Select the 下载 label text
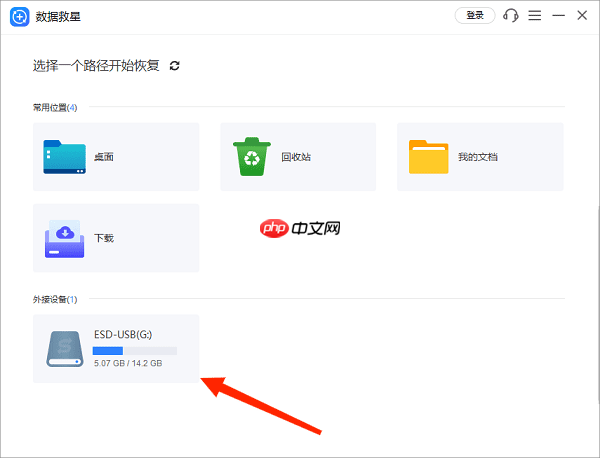The height and width of the screenshot is (458, 600). [104, 238]
